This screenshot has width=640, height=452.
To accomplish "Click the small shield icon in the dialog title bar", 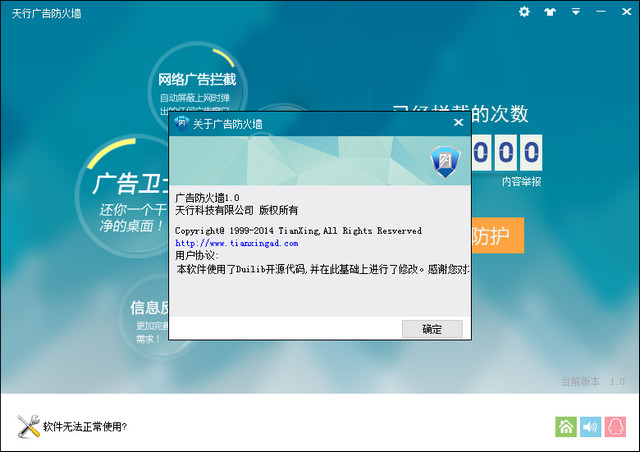I will point(181,123).
